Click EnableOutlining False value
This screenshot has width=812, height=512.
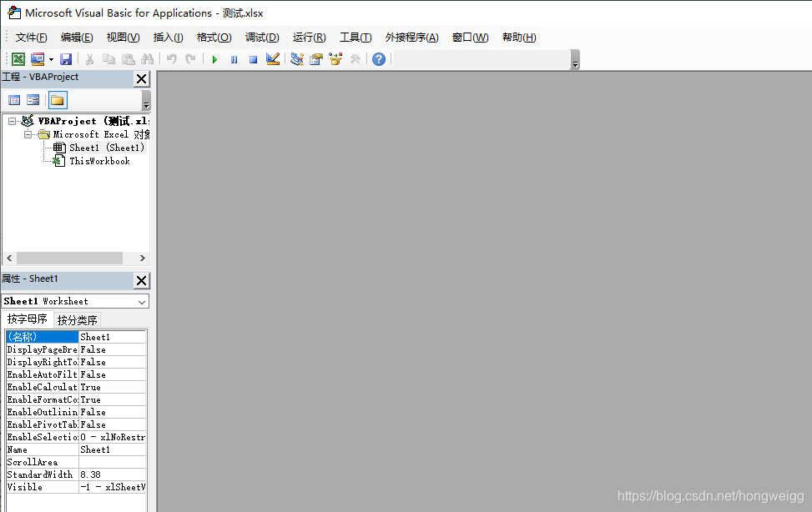coord(112,412)
